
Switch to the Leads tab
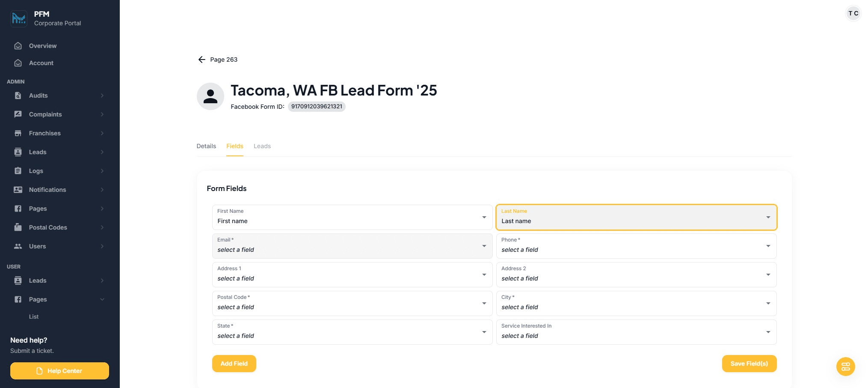262,146
